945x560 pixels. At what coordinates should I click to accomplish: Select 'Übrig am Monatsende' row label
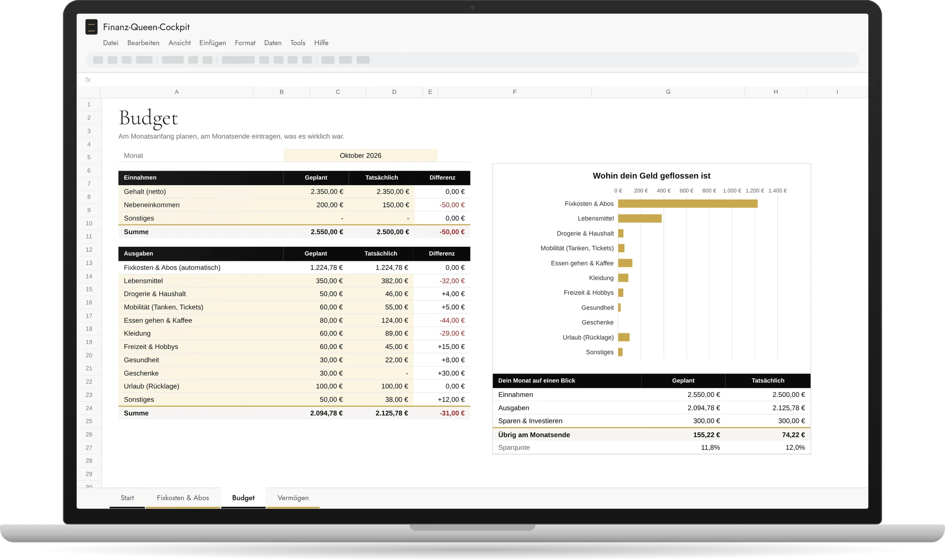(x=534, y=435)
